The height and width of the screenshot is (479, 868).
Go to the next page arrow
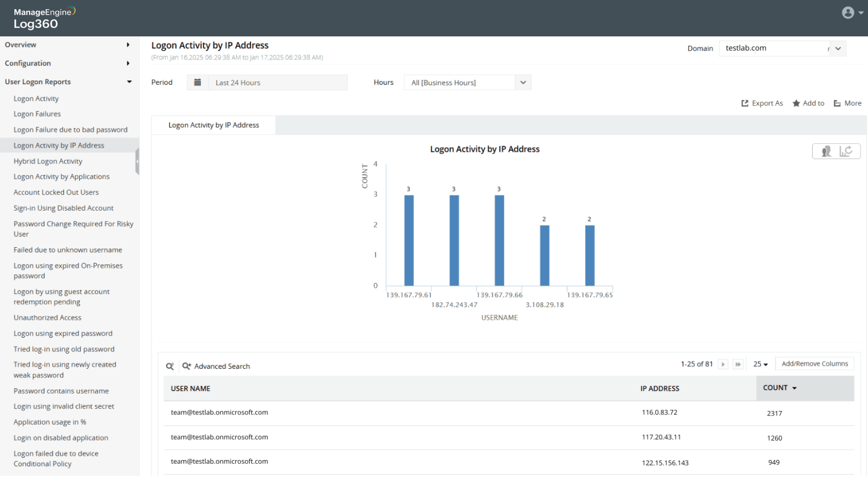coord(723,364)
